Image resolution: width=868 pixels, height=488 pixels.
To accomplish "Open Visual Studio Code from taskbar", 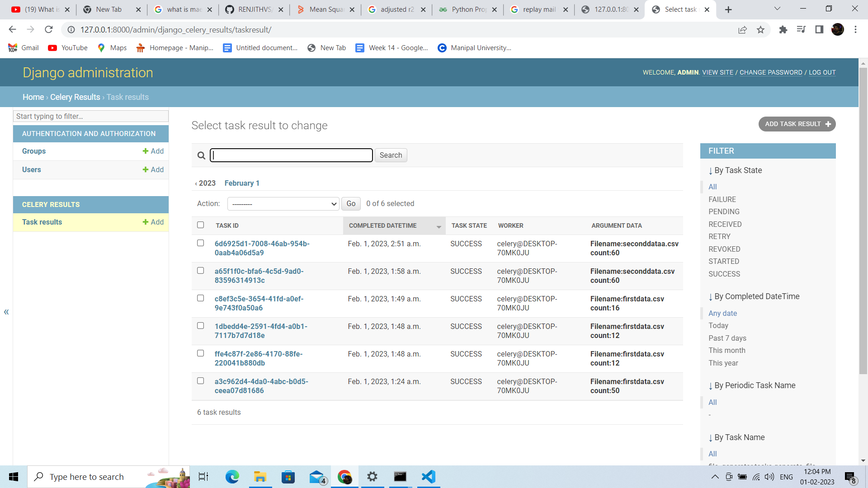I will 428,477.
